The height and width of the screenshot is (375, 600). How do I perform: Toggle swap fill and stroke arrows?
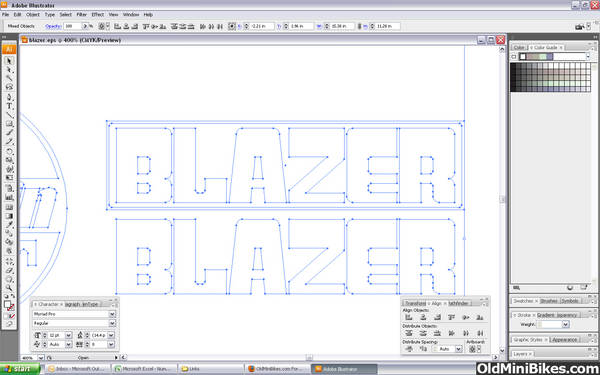[x=13, y=297]
